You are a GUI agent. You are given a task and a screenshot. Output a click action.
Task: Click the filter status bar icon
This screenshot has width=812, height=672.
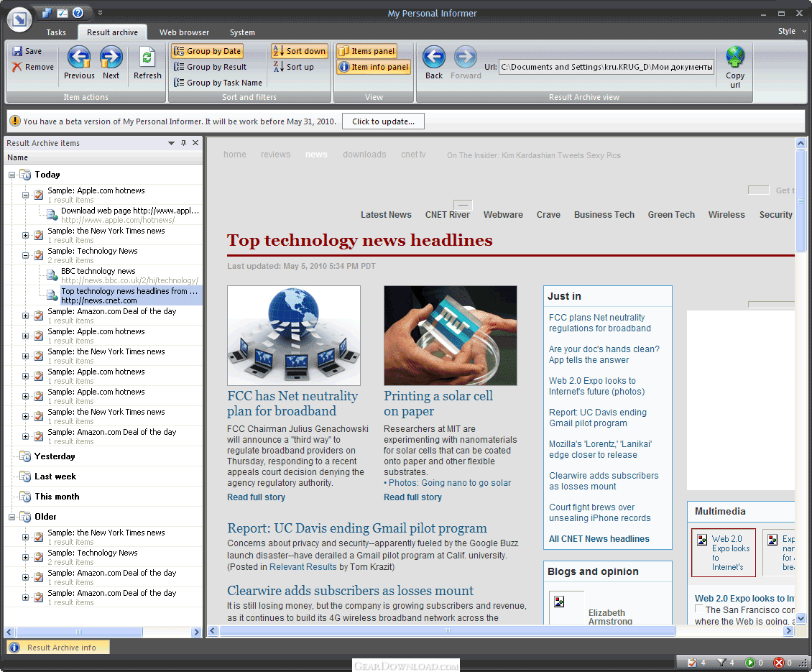click(x=721, y=663)
